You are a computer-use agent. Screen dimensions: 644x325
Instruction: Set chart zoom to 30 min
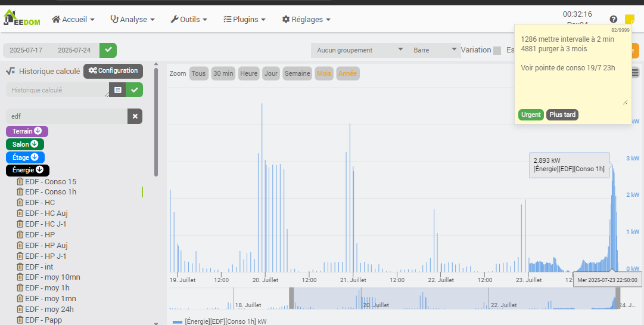(223, 73)
